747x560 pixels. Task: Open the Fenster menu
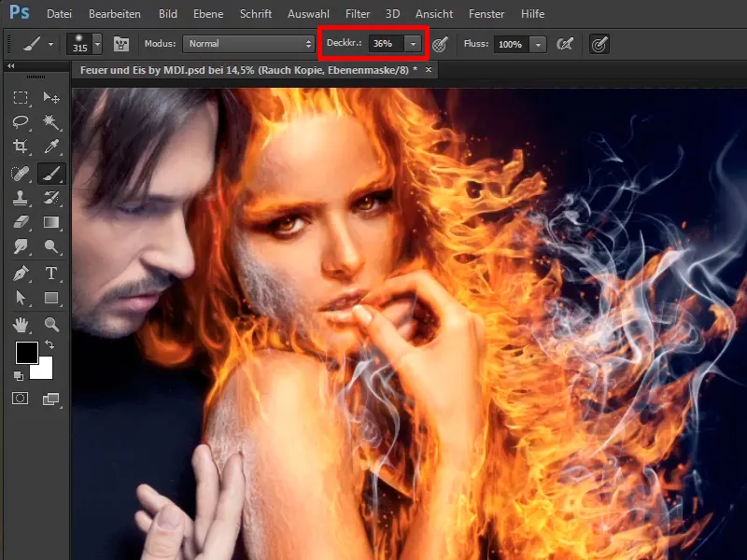(486, 14)
